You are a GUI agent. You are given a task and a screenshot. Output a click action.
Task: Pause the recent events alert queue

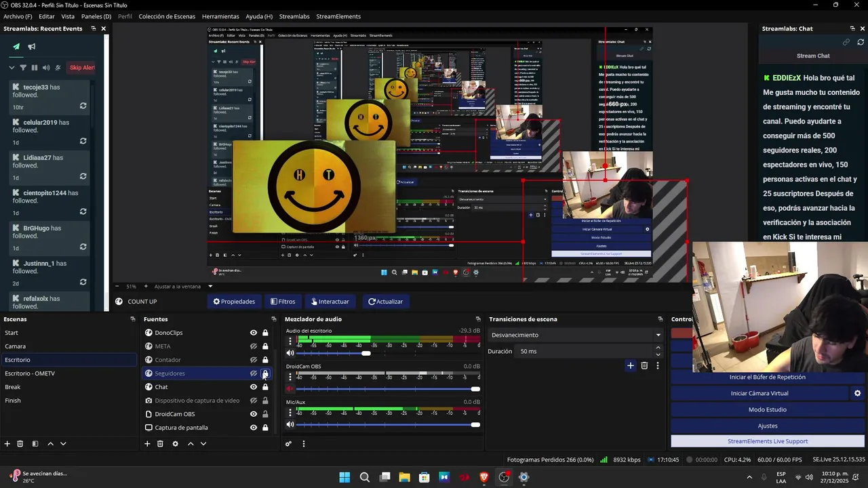coord(35,68)
